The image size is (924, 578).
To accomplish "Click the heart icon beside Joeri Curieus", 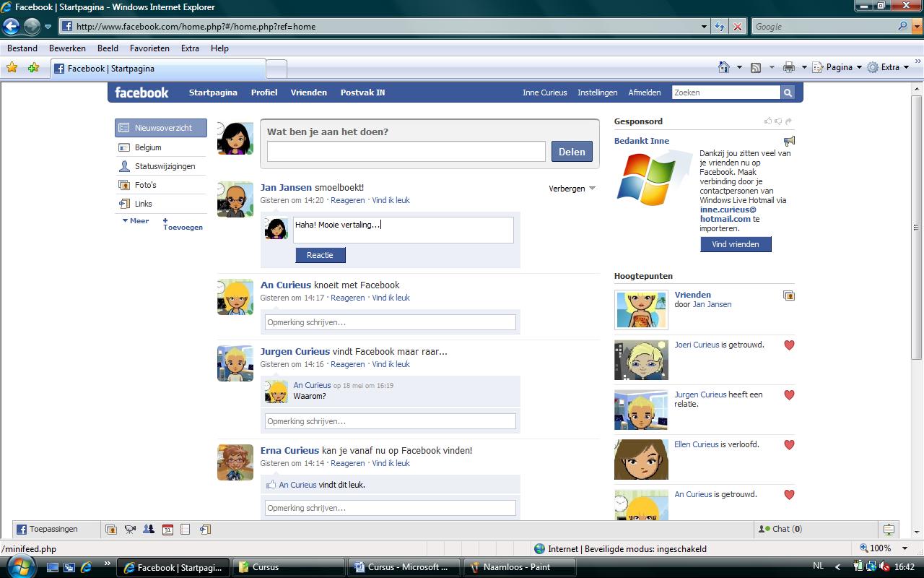I will pyautogui.click(x=789, y=345).
